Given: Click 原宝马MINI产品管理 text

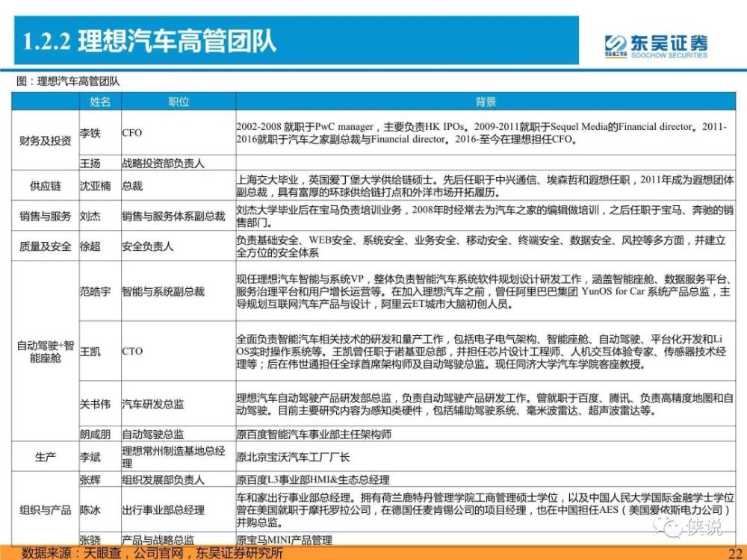Looking at the screenshot, I should 284,540.
